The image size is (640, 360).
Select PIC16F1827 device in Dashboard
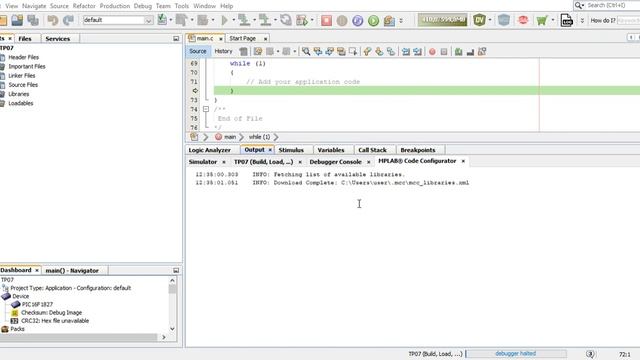[37, 304]
